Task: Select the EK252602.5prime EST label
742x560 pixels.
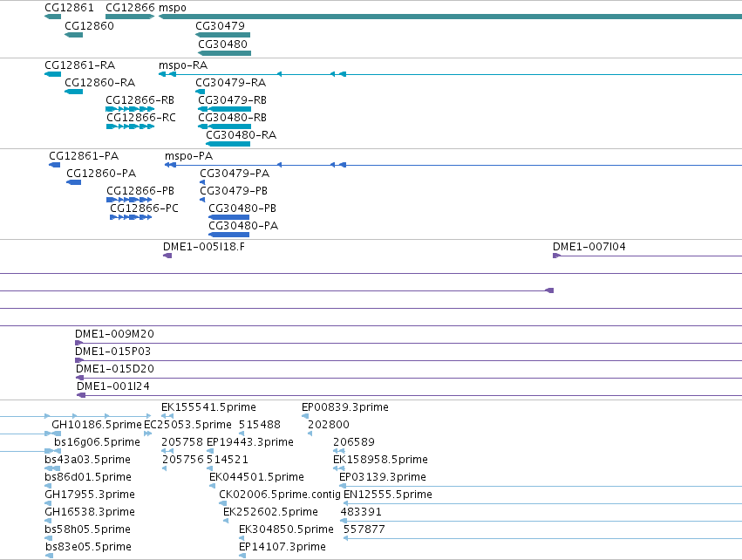Action: 270,512
